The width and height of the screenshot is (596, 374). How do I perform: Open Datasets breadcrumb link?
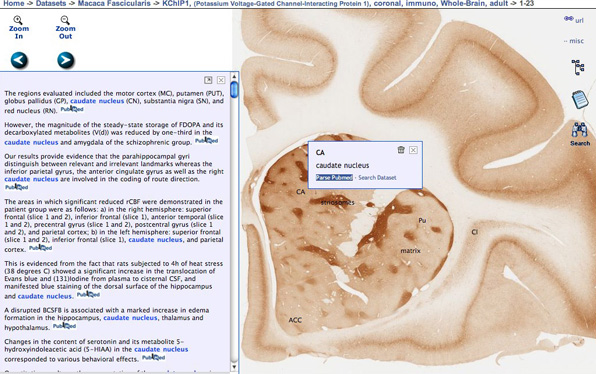point(51,3)
